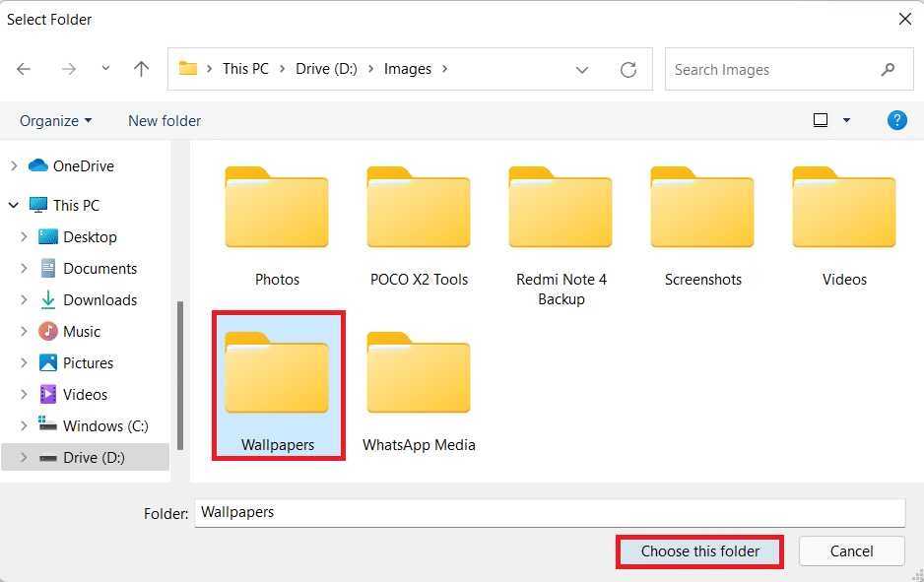Open Help with the question mark icon
This screenshot has height=582, width=924.
(x=896, y=120)
